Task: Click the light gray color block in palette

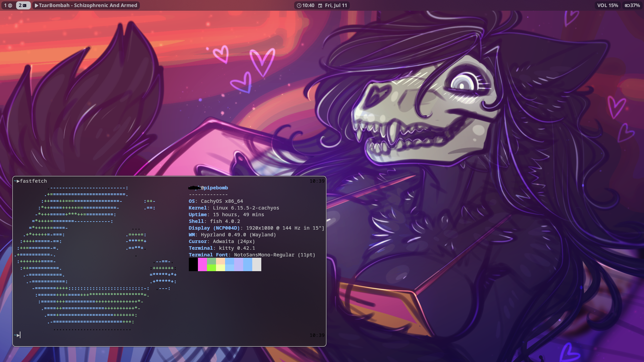Action: (257, 264)
